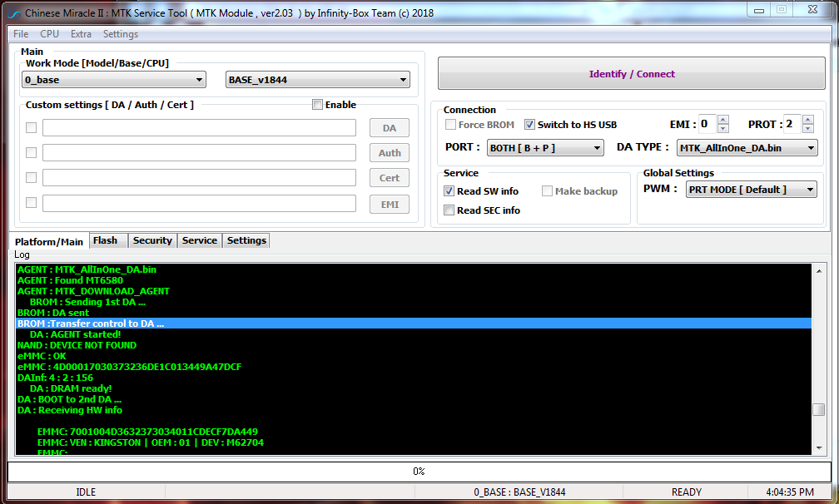Click the Identify / Connect button
The width and height of the screenshot is (839, 504).
point(632,74)
